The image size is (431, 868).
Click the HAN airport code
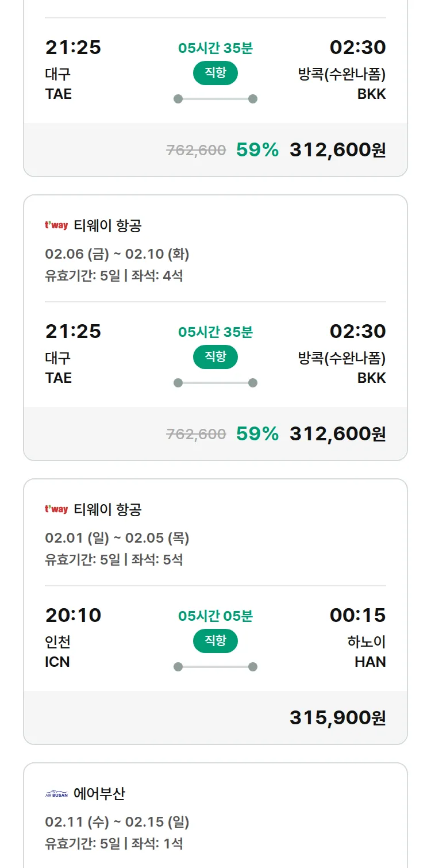click(370, 662)
